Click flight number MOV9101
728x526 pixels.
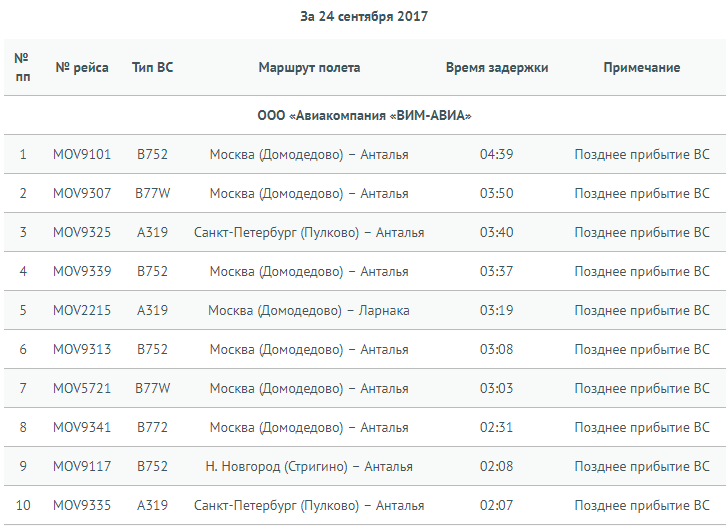(x=82, y=154)
